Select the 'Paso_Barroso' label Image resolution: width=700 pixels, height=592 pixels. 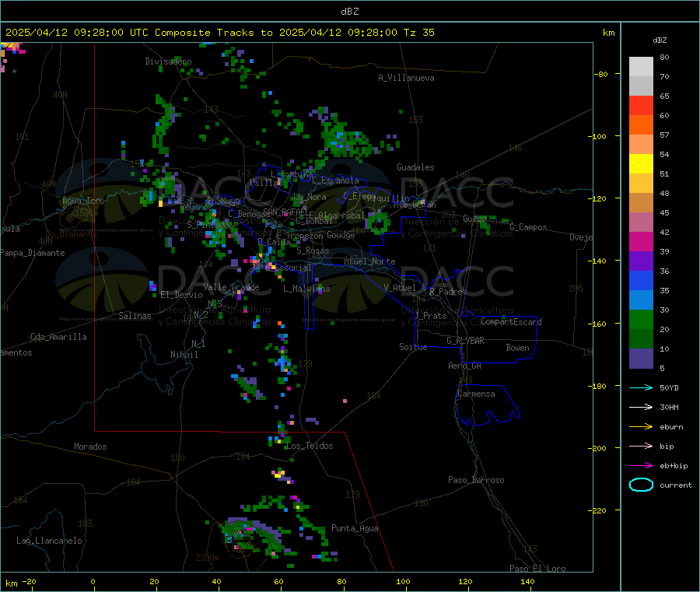(x=476, y=480)
